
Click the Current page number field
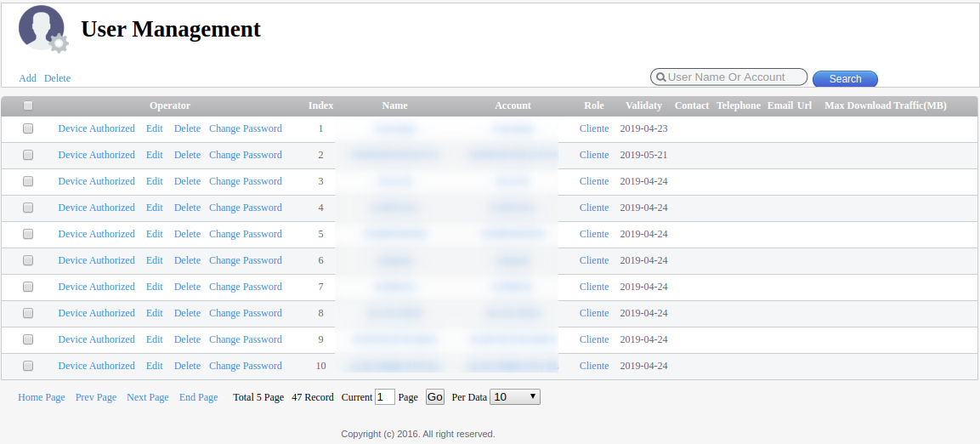pyautogui.click(x=384, y=397)
